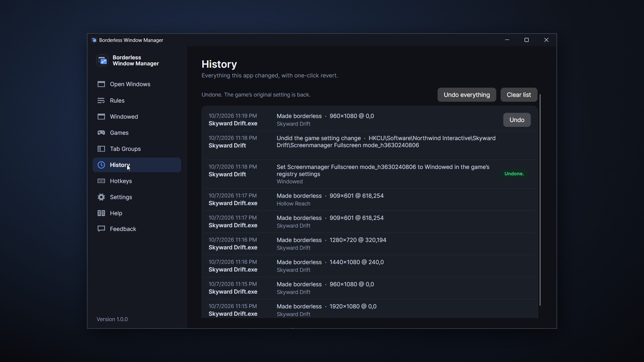Select Tab Groups in sidebar

pyautogui.click(x=137, y=149)
